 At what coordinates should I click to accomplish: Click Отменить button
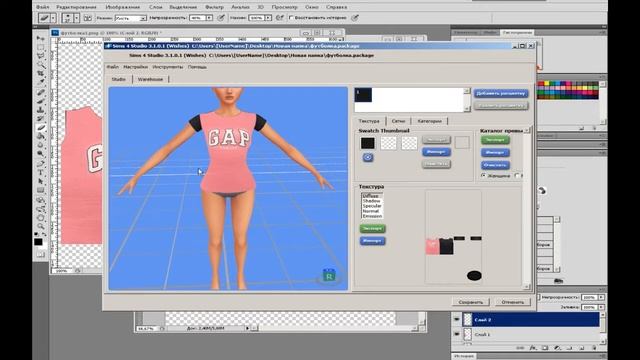(x=513, y=302)
